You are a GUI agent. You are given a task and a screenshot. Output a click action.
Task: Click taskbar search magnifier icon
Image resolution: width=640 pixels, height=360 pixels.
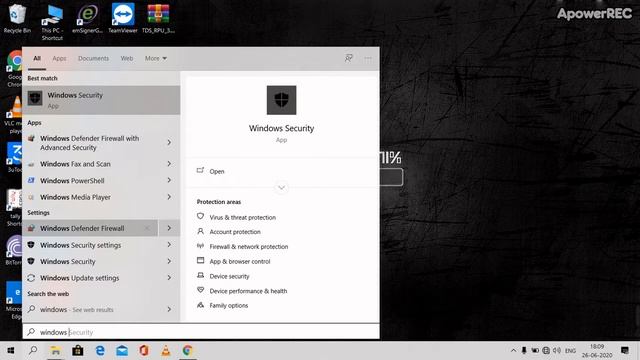[x=33, y=350]
